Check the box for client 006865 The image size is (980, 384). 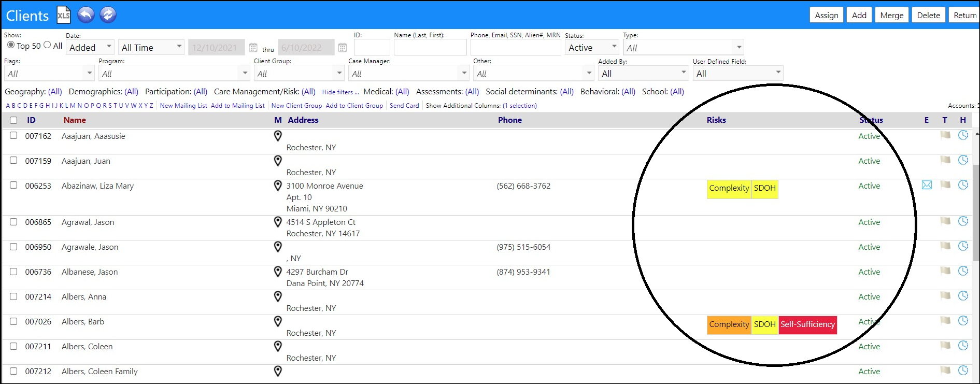pos(13,221)
